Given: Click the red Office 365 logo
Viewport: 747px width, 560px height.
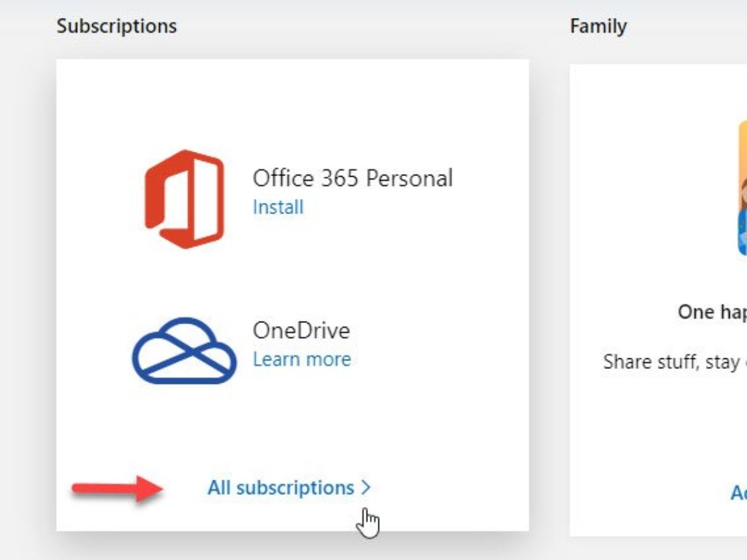Looking at the screenshot, I should (x=184, y=199).
